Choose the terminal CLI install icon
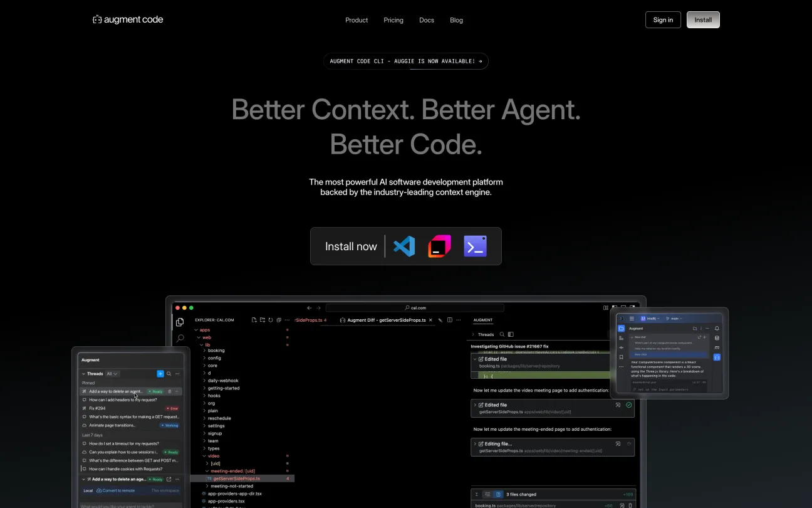 476,246
